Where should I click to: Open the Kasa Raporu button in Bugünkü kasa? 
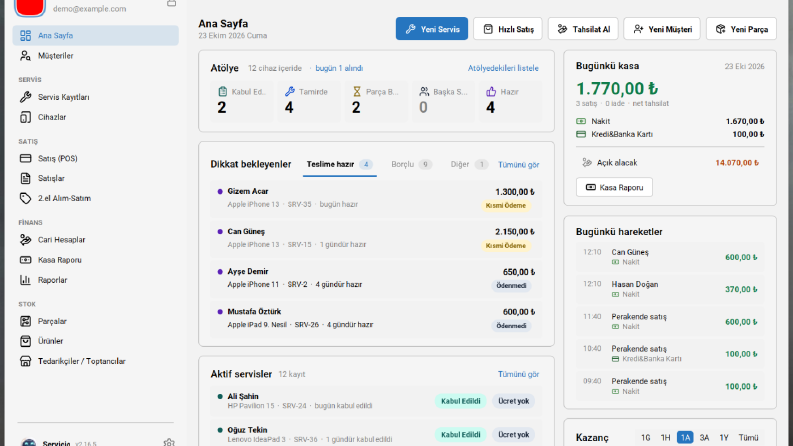coord(614,187)
